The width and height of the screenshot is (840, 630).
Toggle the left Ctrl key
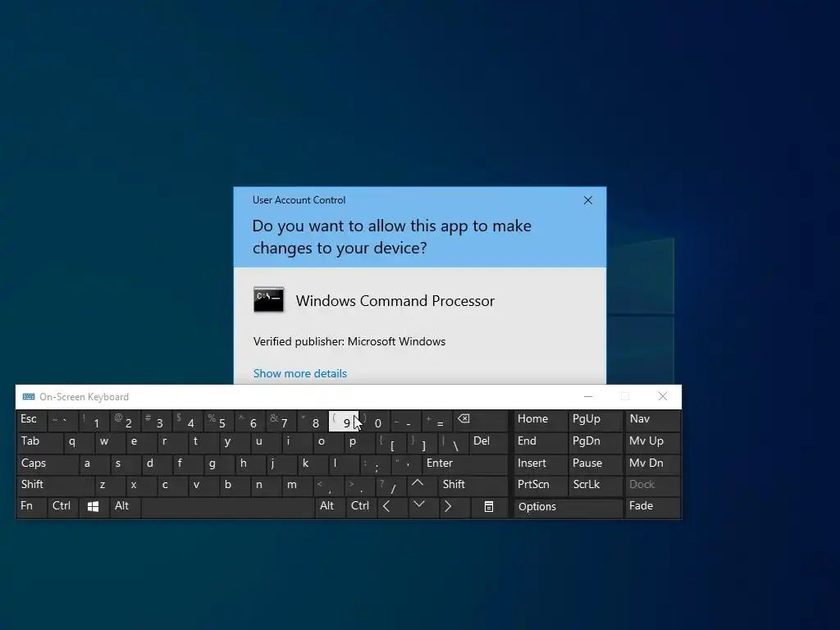[62, 507]
